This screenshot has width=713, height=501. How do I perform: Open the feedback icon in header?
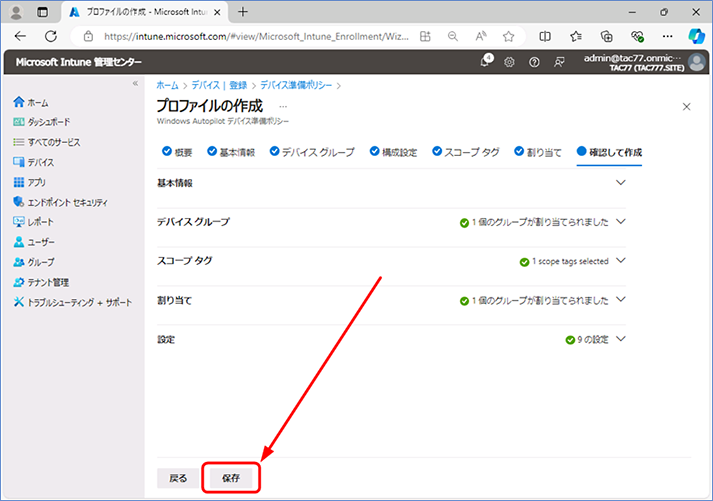click(x=559, y=62)
